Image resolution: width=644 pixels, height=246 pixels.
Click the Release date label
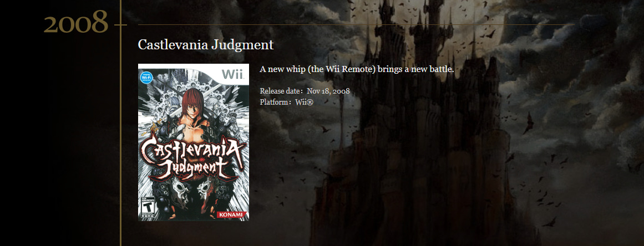(x=281, y=91)
